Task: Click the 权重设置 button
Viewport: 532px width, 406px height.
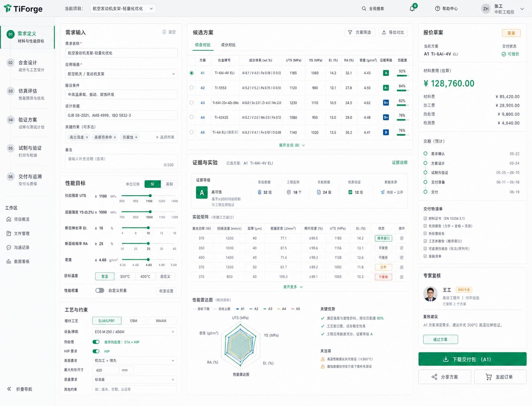Action: point(166,291)
